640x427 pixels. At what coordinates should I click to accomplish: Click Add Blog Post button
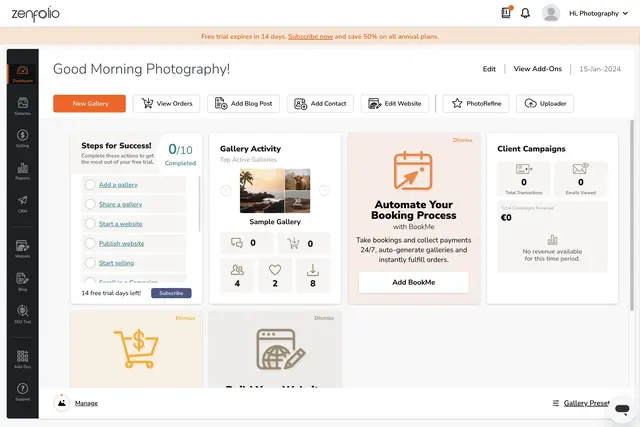point(243,103)
